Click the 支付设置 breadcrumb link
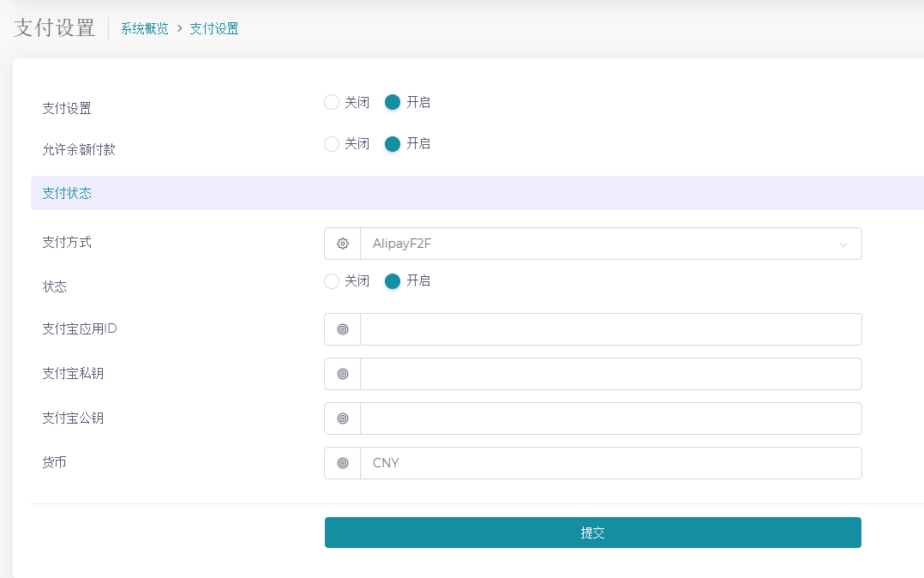 coord(214,27)
